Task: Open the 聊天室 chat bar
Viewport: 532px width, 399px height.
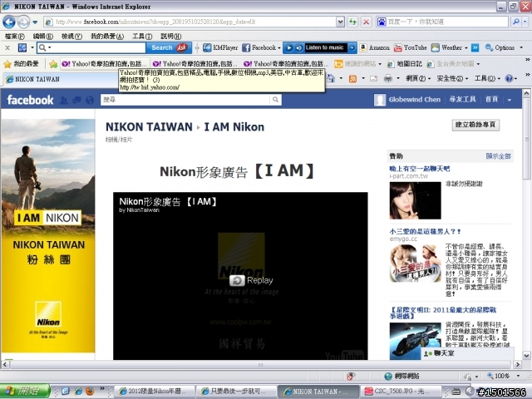Action: click(x=467, y=353)
